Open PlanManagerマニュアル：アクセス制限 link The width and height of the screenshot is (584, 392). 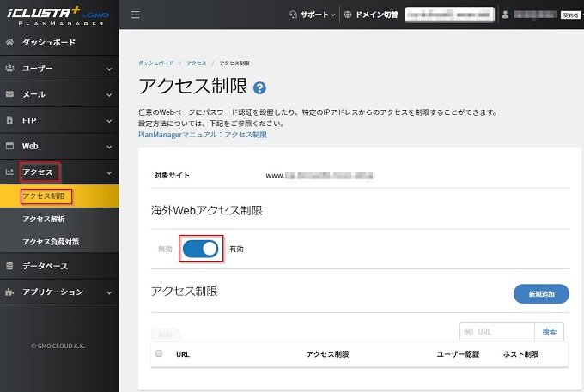pyautogui.click(x=203, y=135)
